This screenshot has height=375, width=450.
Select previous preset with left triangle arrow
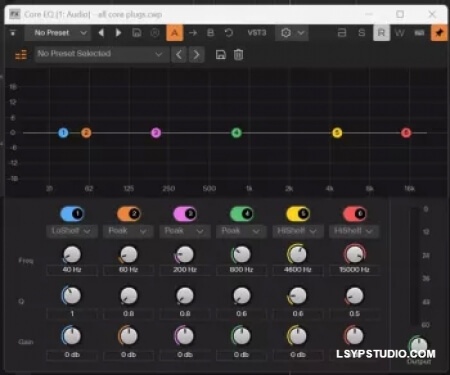pyautogui.click(x=101, y=33)
